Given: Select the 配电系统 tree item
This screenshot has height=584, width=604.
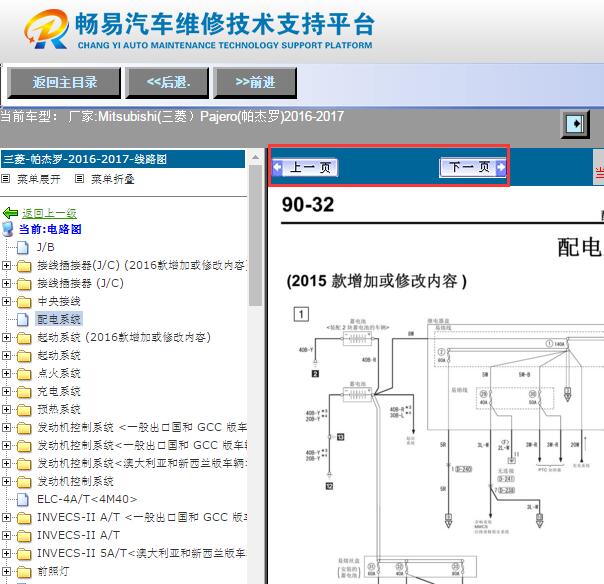Looking at the screenshot, I should [x=59, y=319].
